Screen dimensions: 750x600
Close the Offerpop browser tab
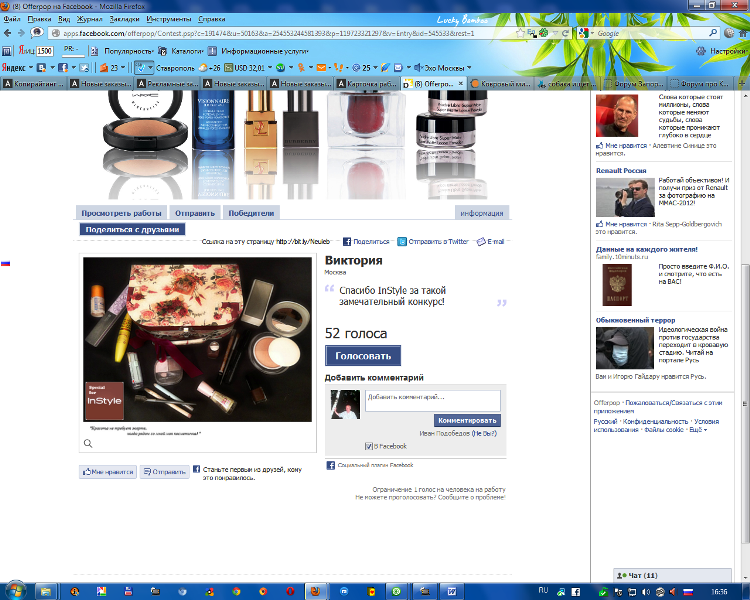461,83
